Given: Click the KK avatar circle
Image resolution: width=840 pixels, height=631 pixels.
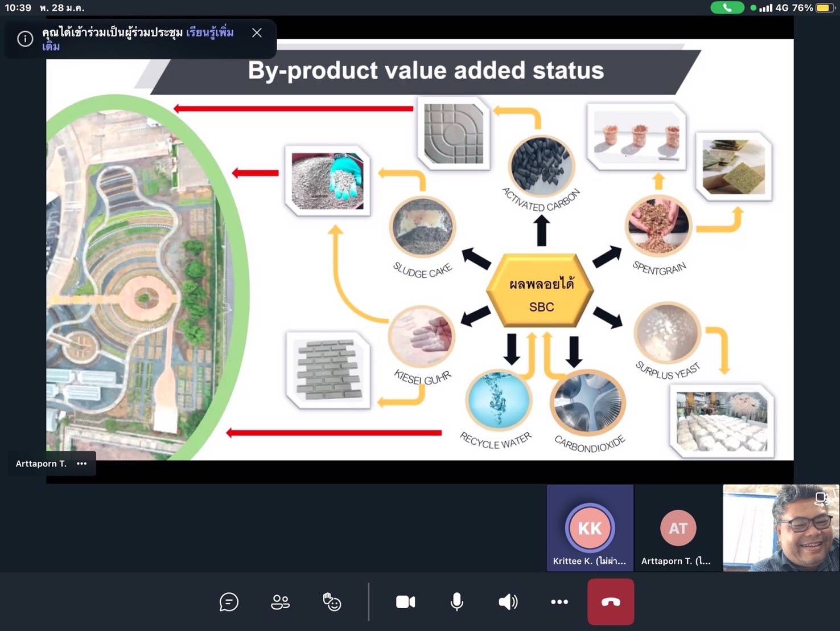Looking at the screenshot, I should pos(590,528).
